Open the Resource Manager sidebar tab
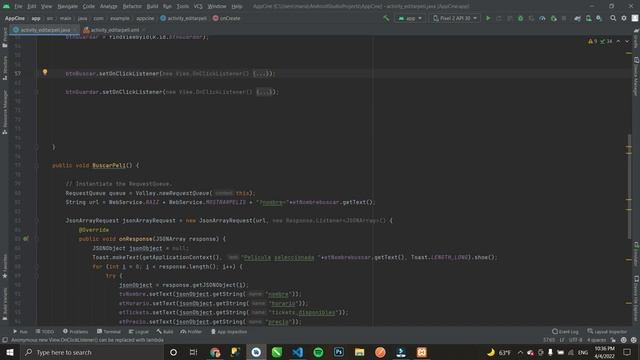Viewport: 640px width, 360px height. click(x=5, y=112)
